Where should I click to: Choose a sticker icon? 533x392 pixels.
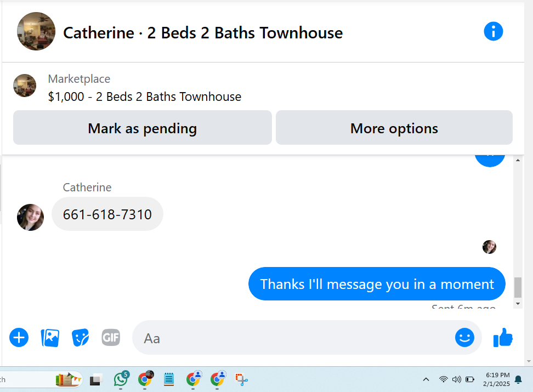(x=80, y=338)
